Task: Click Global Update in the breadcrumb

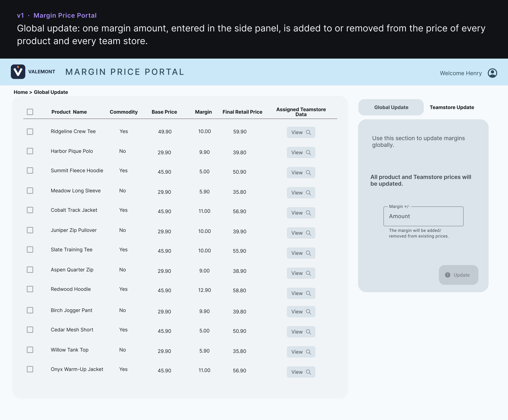Action: coord(51,92)
